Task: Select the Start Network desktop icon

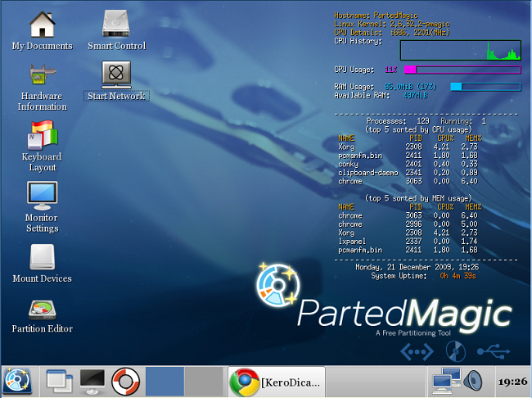Action: pos(116,74)
